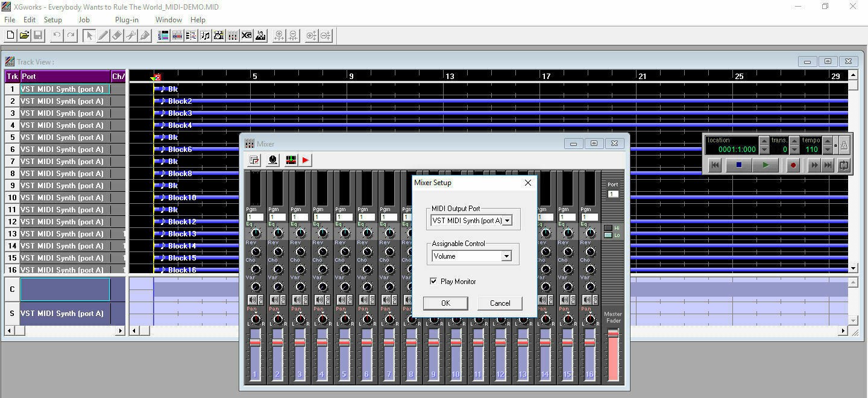The width and height of the screenshot is (868, 398).
Task: Open the Drum window icon
Action: click(x=219, y=36)
